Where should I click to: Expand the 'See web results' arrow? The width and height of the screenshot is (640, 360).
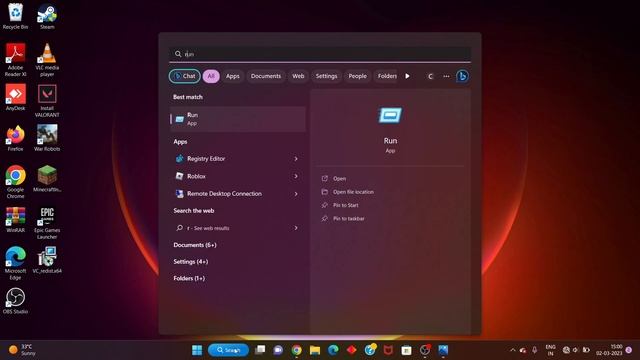click(296, 228)
